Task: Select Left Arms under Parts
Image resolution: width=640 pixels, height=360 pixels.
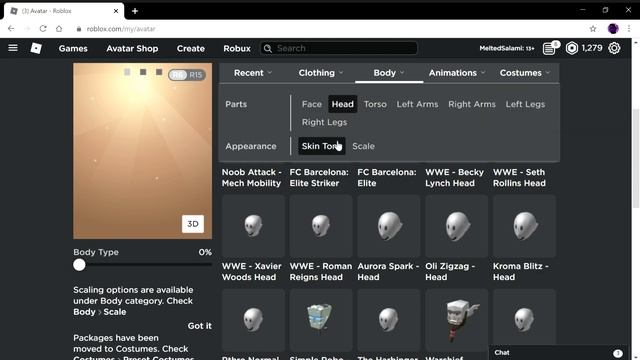Action: [x=417, y=104]
